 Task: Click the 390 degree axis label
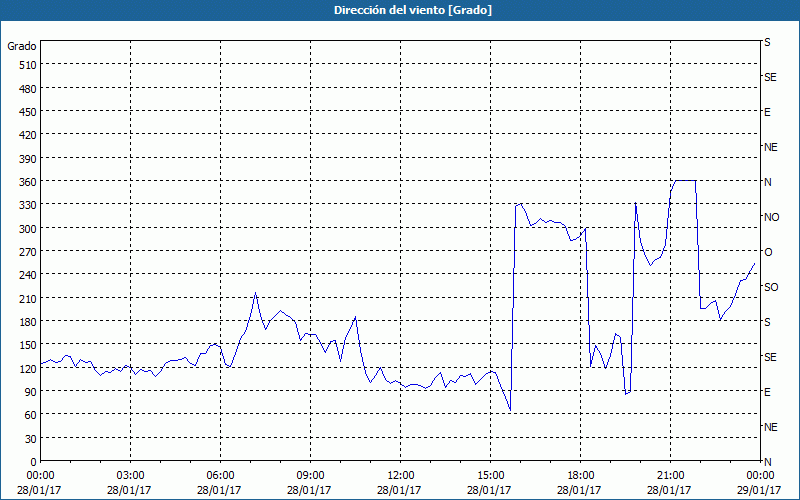pos(28,159)
